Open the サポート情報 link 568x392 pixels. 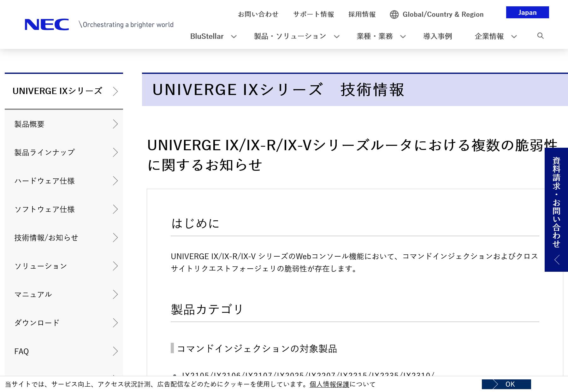[313, 14]
